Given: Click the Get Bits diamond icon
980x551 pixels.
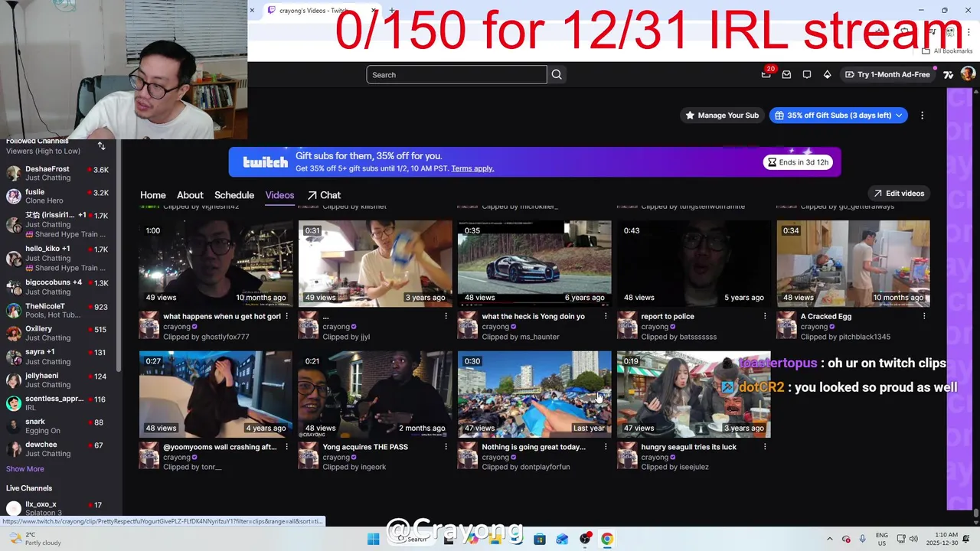Looking at the screenshot, I should [x=827, y=74].
